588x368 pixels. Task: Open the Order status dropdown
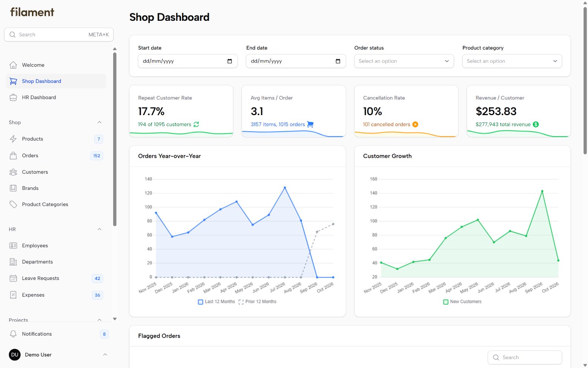pyautogui.click(x=404, y=61)
